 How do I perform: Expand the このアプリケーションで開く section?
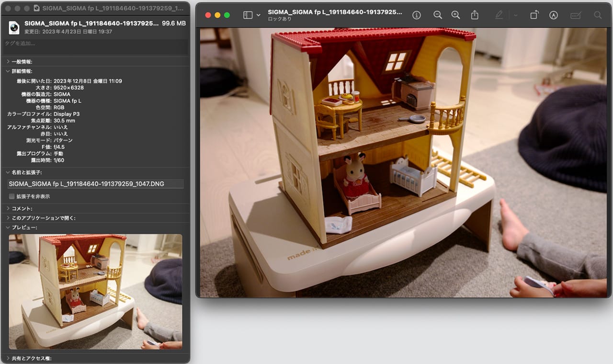(8, 218)
